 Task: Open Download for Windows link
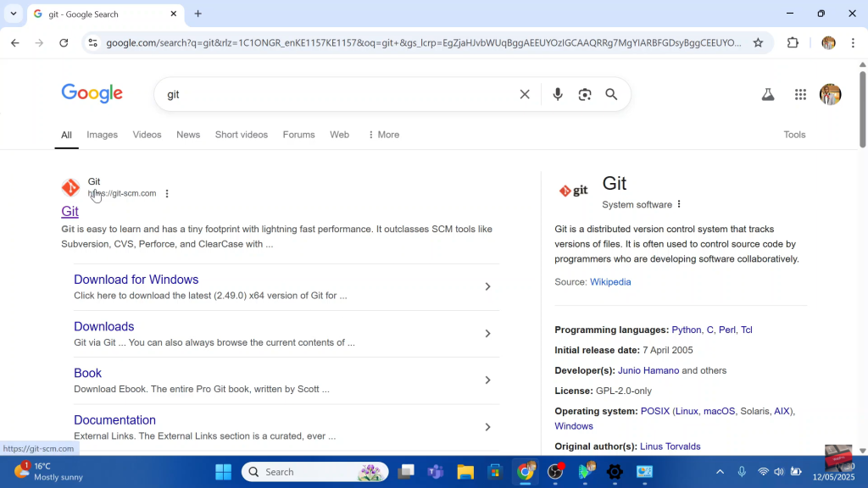click(136, 280)
